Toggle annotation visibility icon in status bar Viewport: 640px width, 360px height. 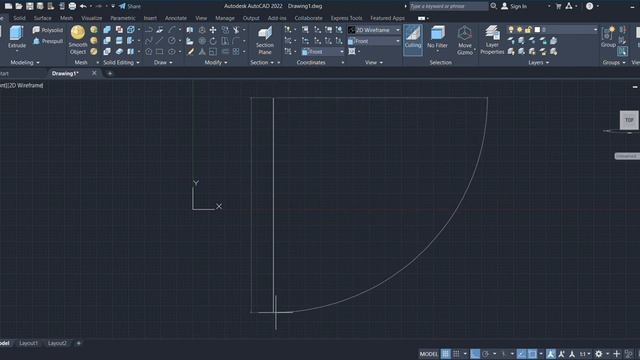(551, 354)
